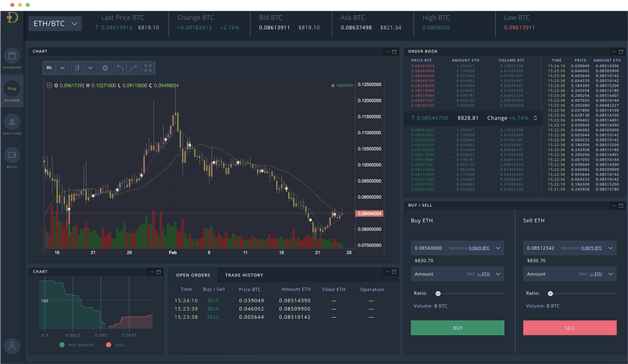Open chart settings gear icon

(105, 68)
